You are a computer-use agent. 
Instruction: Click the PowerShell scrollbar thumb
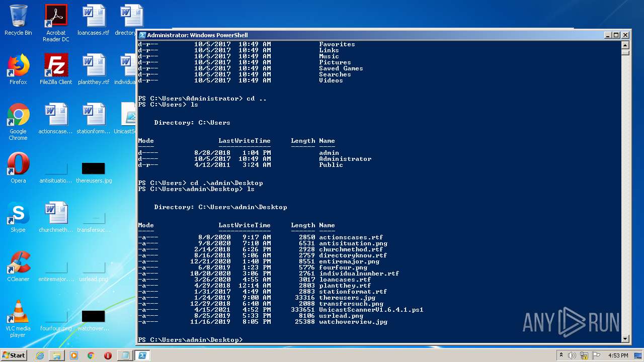[625, 52]
